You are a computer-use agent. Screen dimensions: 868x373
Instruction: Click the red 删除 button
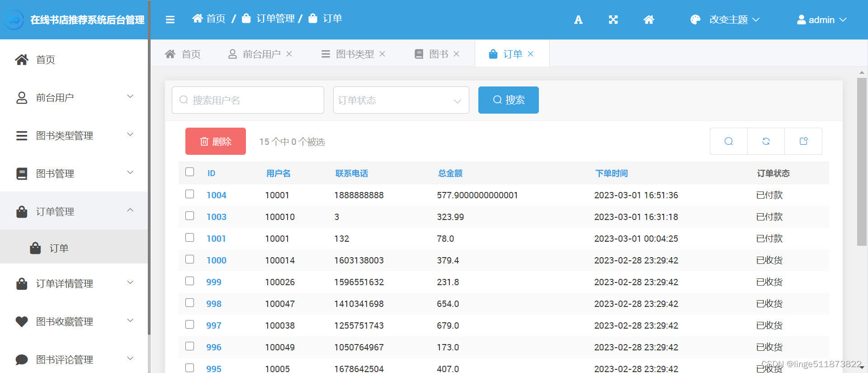click(x=216, y=141)
